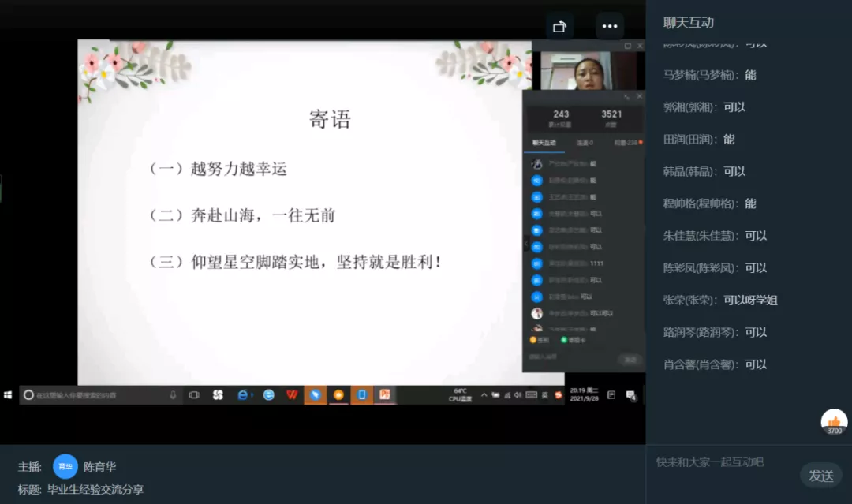Open the Task View icon in the taskbar
This screenshot has width=852, height=504.
pyautogui.click(x=194, y=394)
